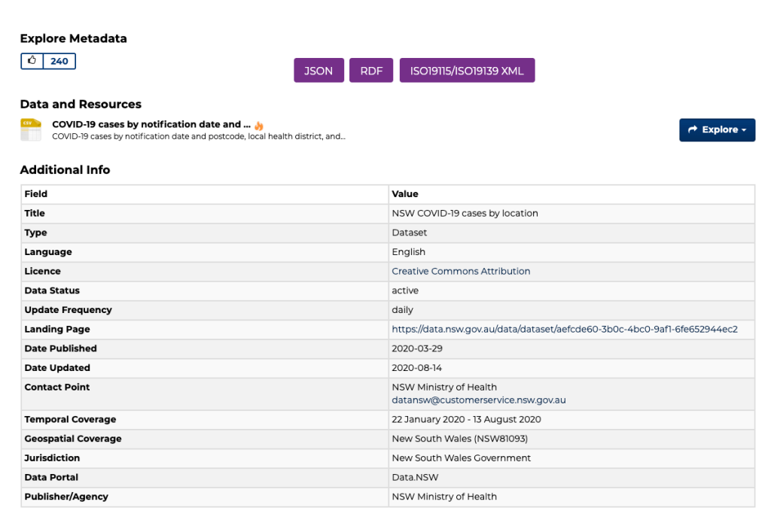Click the Field column header
771x532 pixels.
(36, 193)
